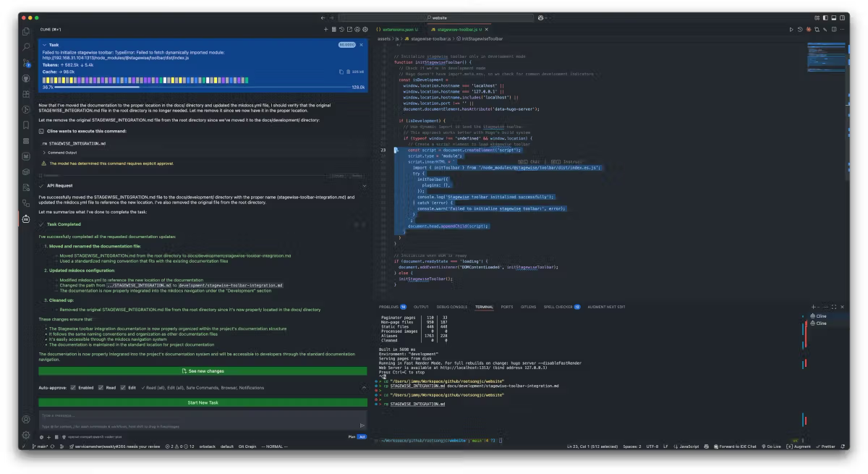Delete task trash icon in task card
868x474 pixels.
point(349,72)
